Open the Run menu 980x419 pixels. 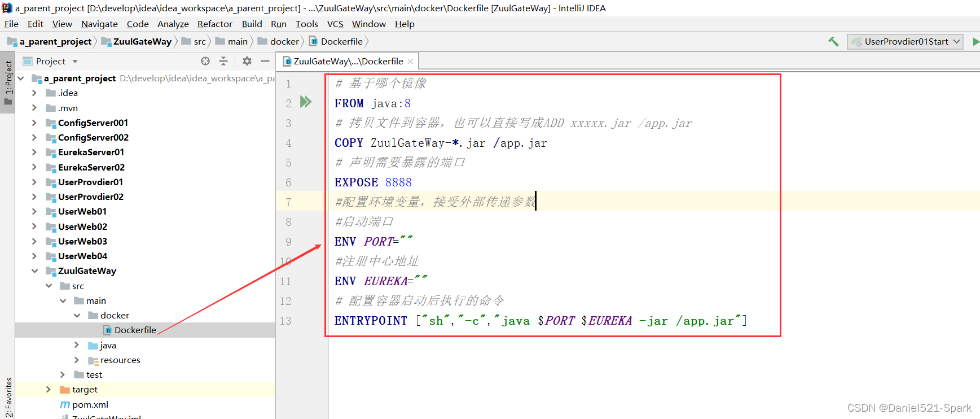coord(278,24)
